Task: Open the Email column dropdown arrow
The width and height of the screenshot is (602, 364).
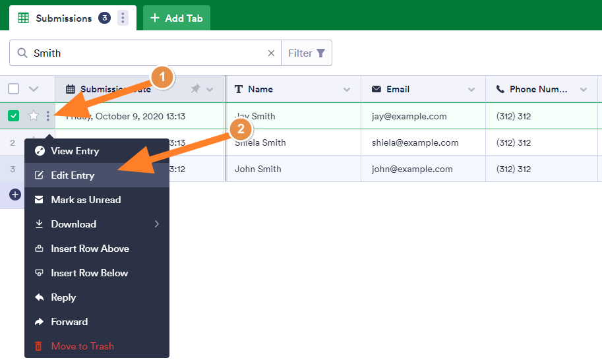Action: pyautogui.click(x=471, y=90)
